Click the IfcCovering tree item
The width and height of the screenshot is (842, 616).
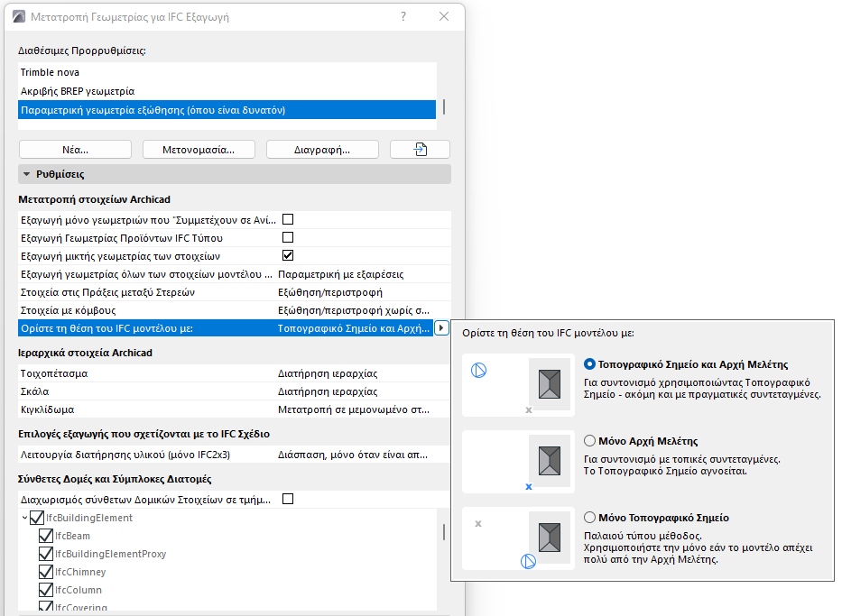(x=80, y=607)
